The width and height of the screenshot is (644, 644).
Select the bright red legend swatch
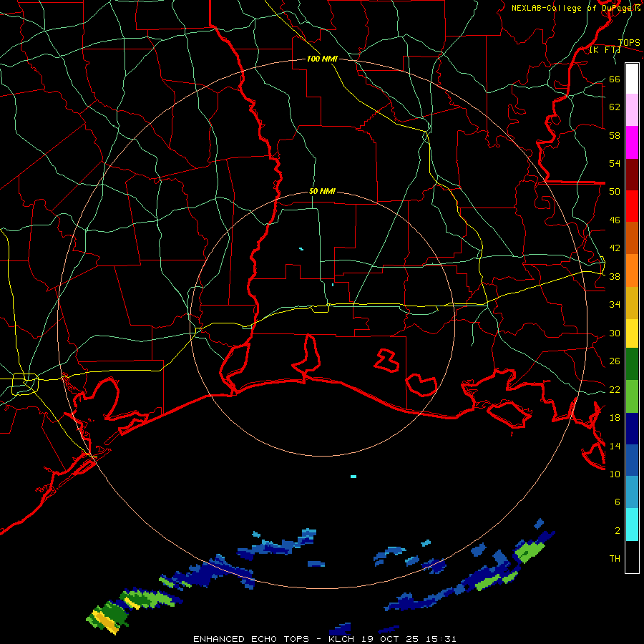pos(632,206)
